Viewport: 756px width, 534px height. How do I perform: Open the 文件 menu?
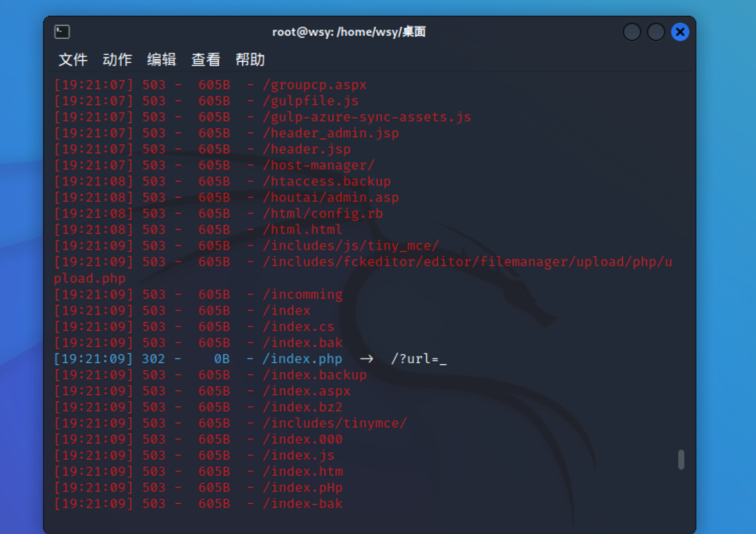[x=73, y=60]
